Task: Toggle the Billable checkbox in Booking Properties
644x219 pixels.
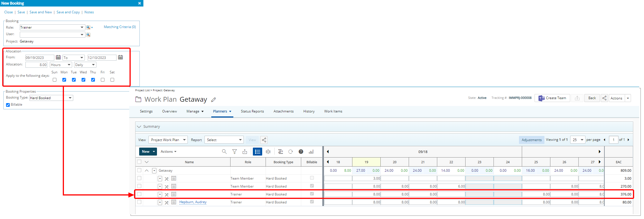Action: click(x=8, y=105)
